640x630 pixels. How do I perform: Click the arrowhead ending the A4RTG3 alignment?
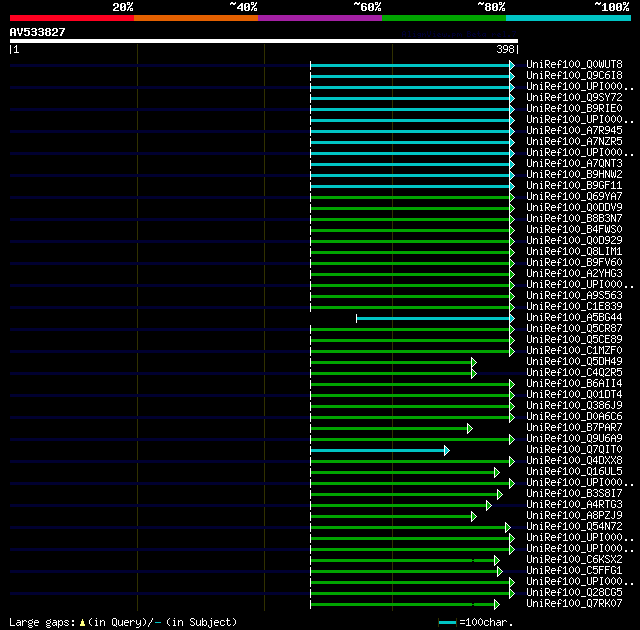tap(489, 506)
